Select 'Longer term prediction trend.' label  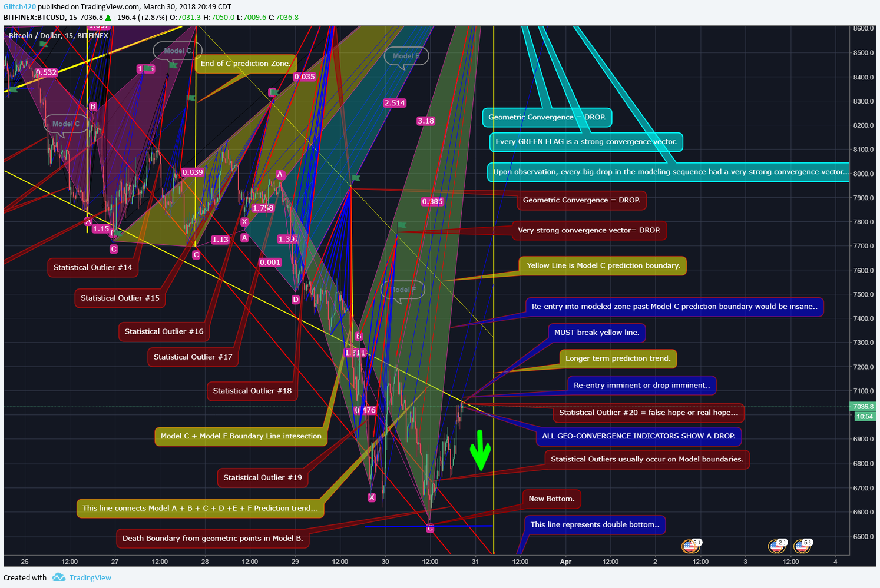coord(618,358)
